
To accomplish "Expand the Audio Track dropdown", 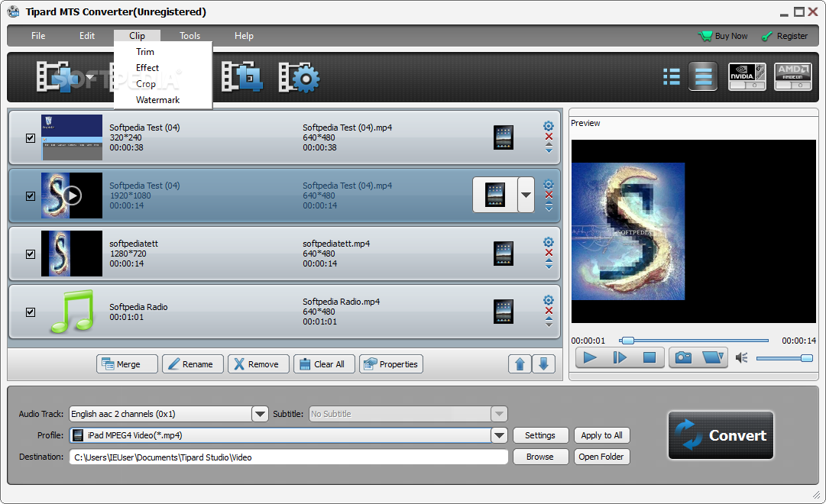I will click(260, 414).
